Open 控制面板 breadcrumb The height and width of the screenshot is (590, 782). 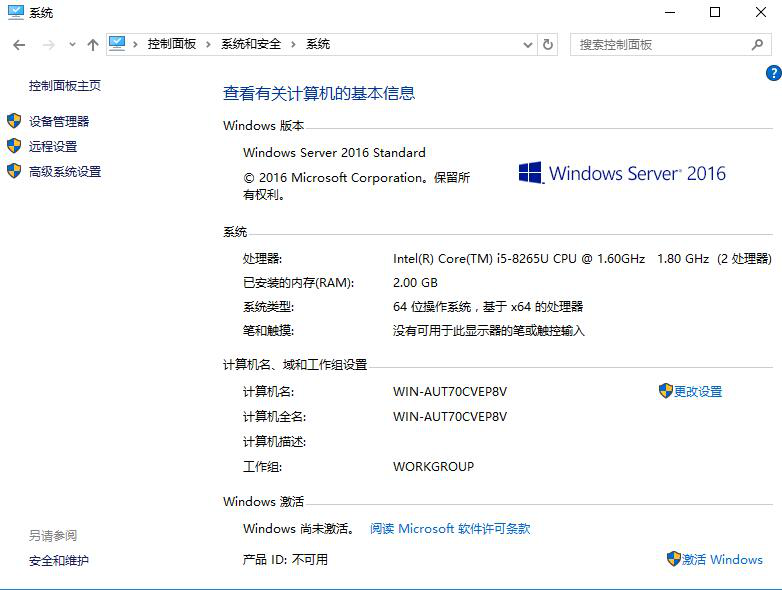coord(172,44)
